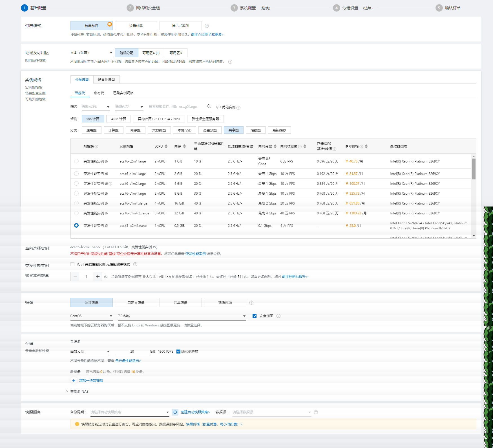Click plus icon to add a data disk
The width and height of the screenshot is (493, 448).
74,381
